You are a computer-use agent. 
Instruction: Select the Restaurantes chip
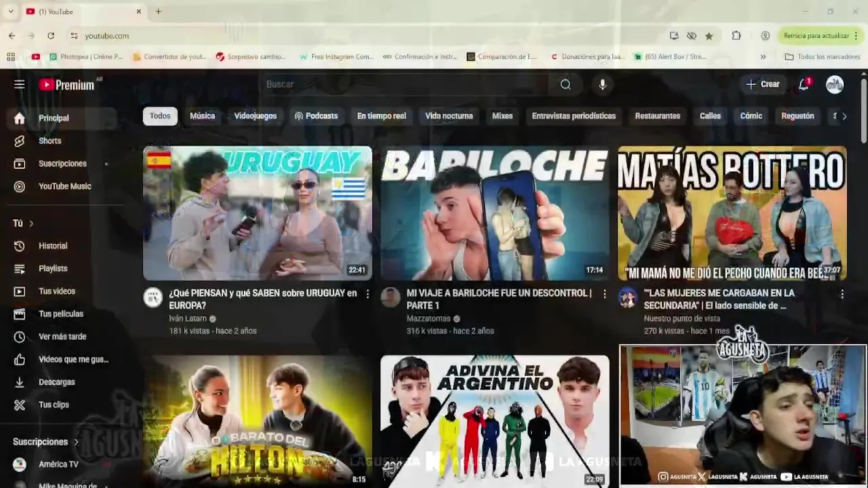(x=658, y=116)
